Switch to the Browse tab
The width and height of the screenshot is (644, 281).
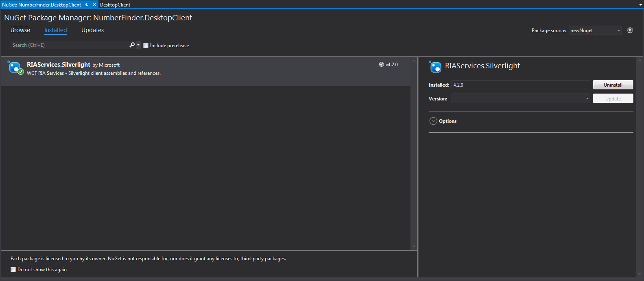20,30
